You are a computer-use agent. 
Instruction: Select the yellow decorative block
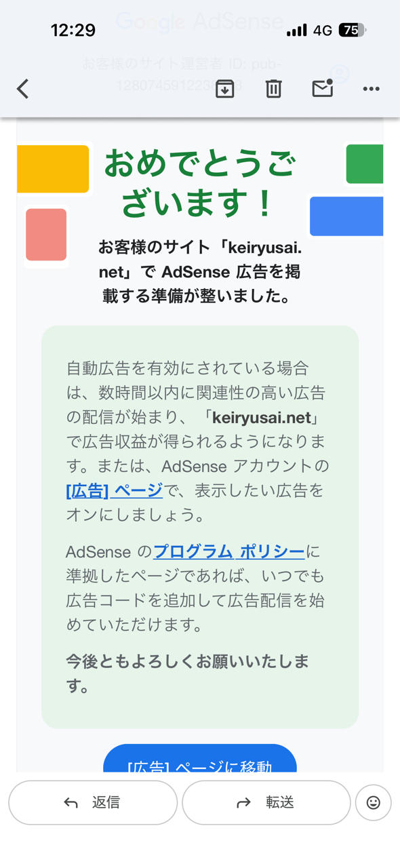[53, 168]
